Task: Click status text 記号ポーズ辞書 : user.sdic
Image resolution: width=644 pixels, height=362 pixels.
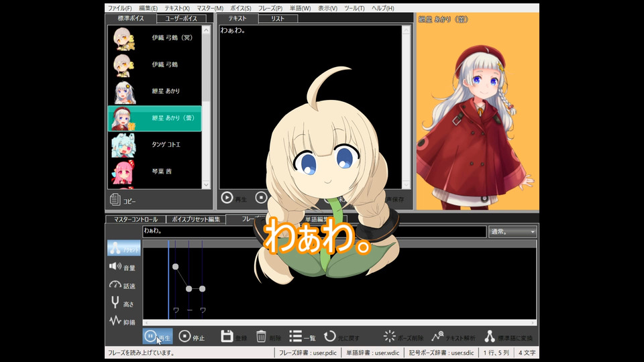Action: [441, 353]
